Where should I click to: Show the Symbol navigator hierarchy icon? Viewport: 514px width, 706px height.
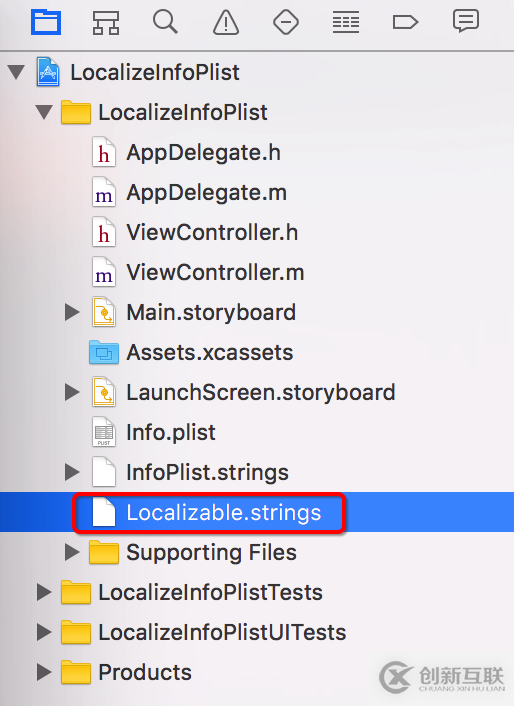click(106, 23)
